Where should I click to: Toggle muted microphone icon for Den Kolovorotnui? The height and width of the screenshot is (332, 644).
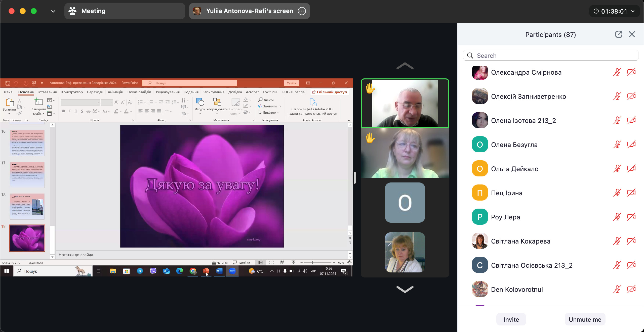click(617, 289)
